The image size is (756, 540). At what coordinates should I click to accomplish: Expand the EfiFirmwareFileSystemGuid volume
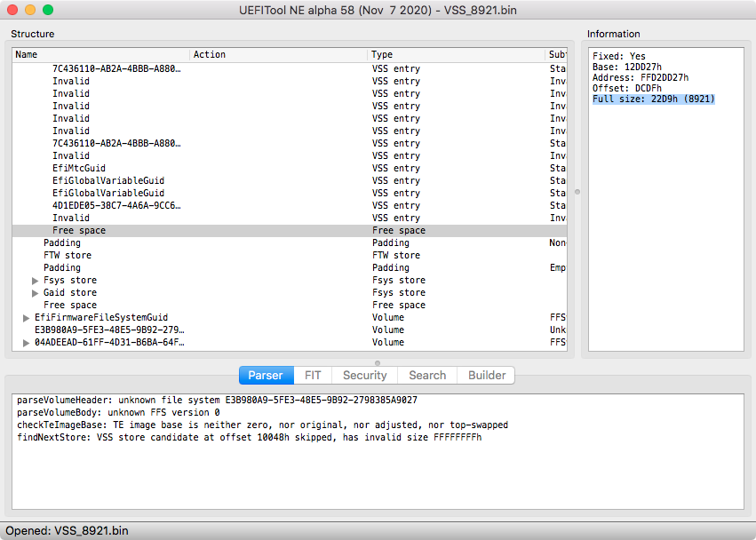(x=26, y=318)
